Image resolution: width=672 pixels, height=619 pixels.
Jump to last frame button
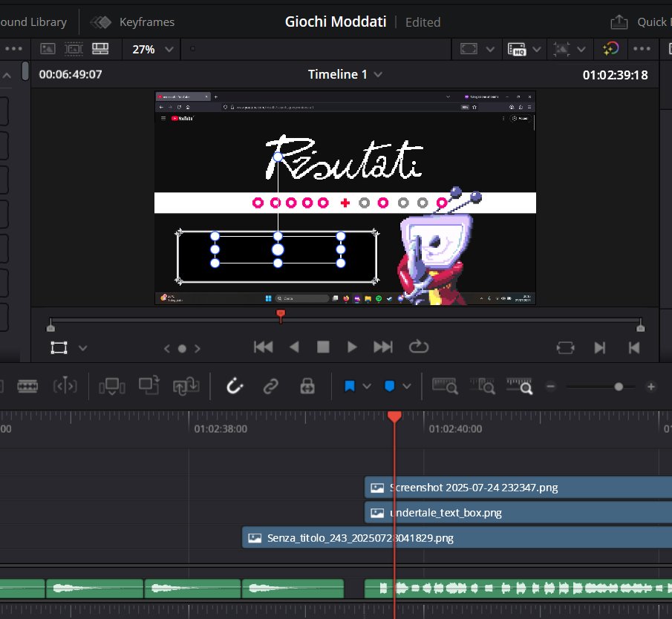(x=382, y=347)
